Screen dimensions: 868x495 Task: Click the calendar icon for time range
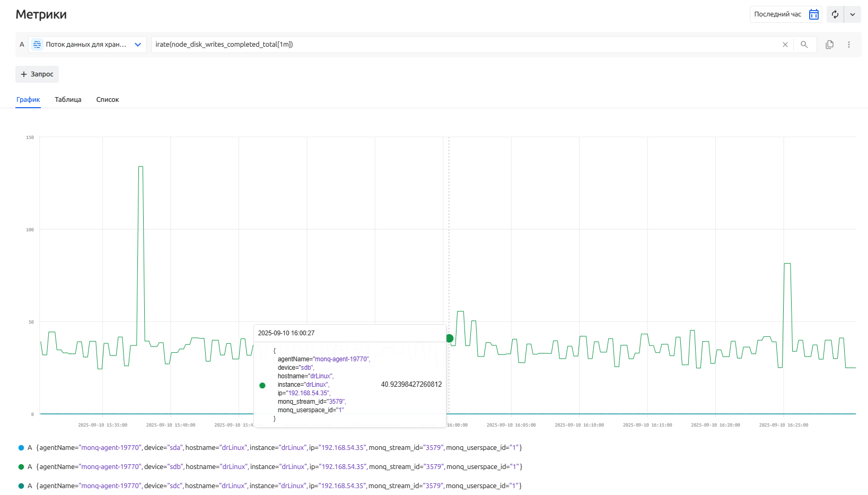click(x=813, y=14)
